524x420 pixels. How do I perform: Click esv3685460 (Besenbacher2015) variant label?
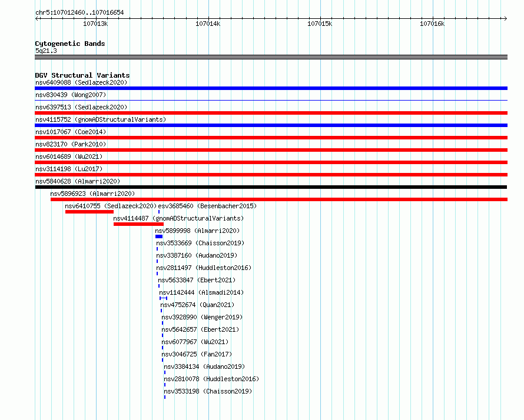[207, 206]
